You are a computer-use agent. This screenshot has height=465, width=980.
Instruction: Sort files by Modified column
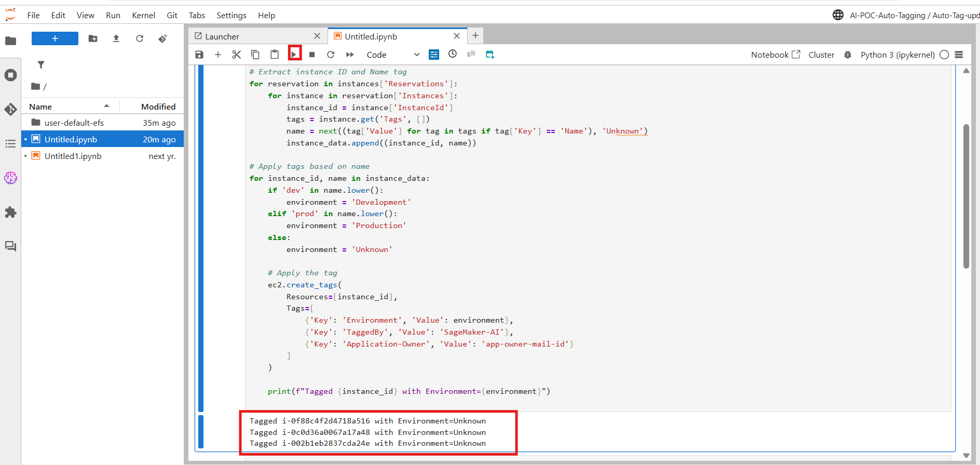point(158,107)
